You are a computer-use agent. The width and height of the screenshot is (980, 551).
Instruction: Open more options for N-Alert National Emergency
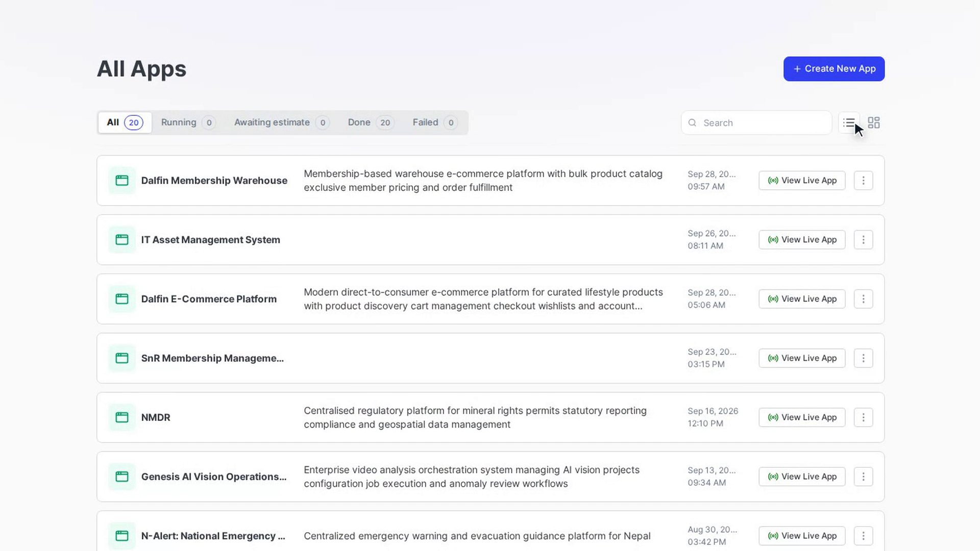click(863, 536)
